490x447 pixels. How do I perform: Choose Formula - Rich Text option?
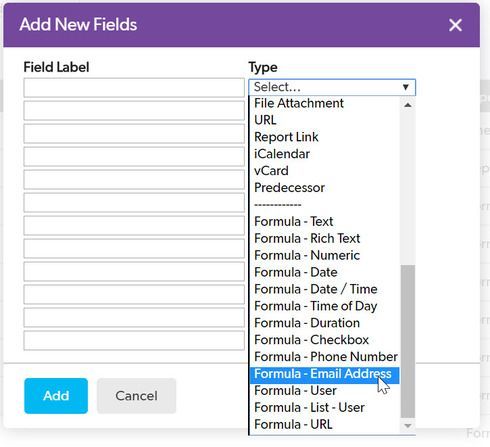point(307,238)
